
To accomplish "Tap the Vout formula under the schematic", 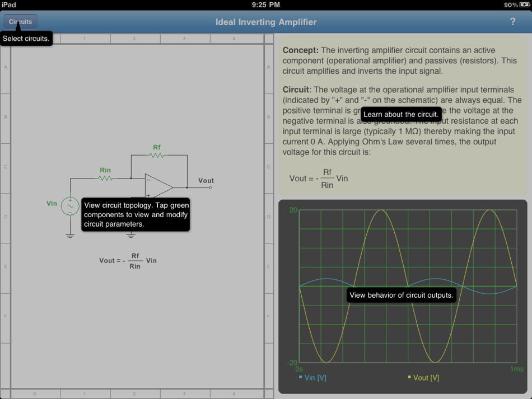I will [x=128, y=261].
